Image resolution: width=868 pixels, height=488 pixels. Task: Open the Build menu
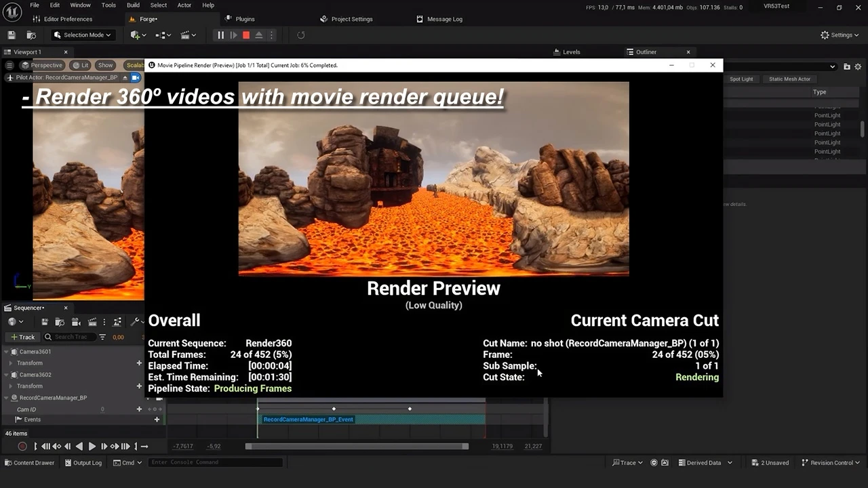133,5
